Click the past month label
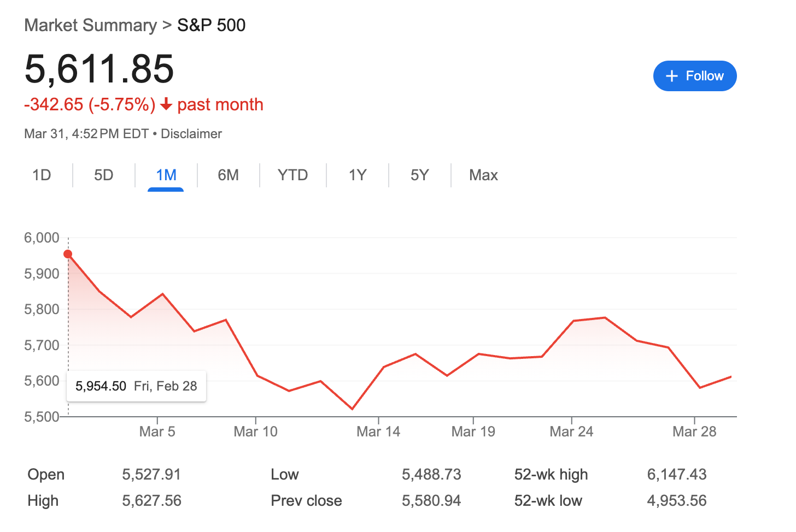796x532 pixels. click(x=220, y=104)
